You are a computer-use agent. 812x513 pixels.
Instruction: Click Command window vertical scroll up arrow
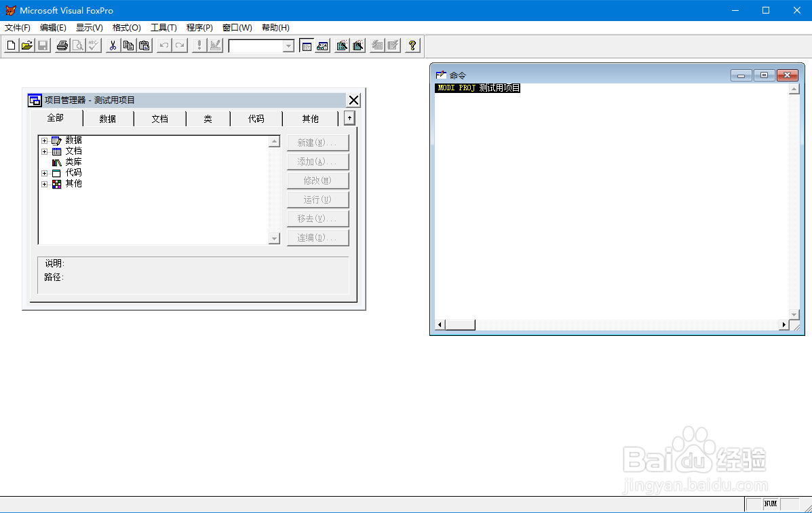click(x=794, y=89)
